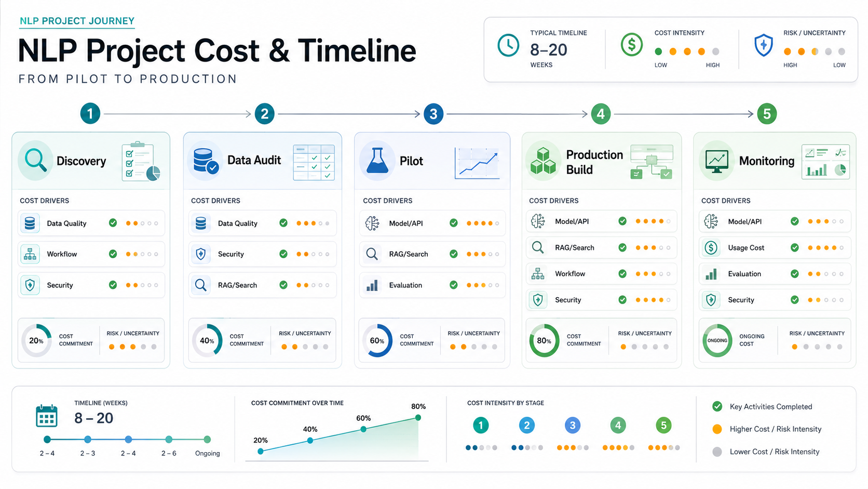
Task: Click the calendar icon near Timeline (Weeks)
Action: click(x=47, y=416)
